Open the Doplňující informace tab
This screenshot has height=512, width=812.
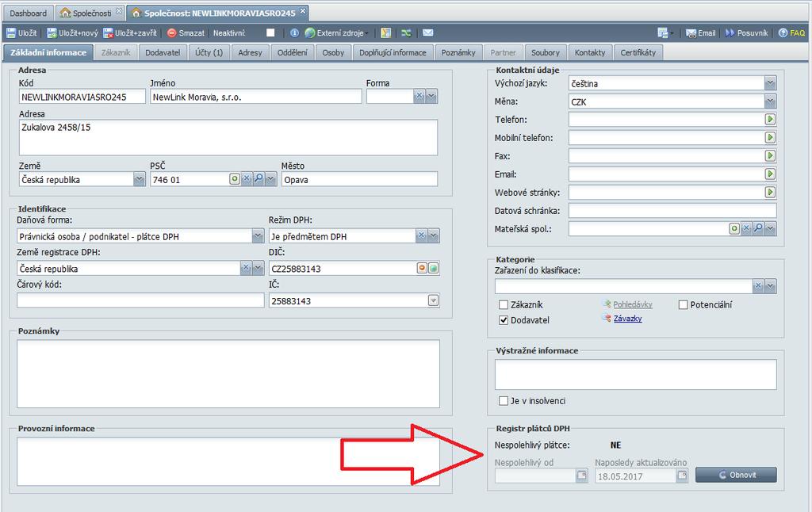pos(393,52)
